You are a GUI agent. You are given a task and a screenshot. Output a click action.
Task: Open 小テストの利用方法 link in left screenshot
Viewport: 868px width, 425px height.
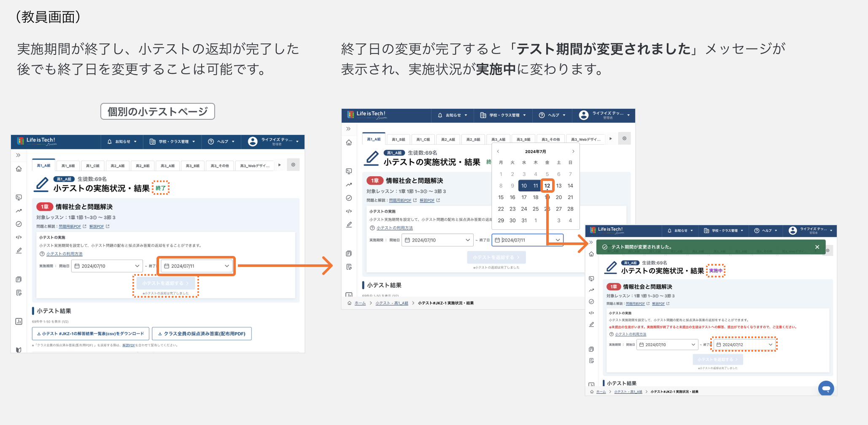coord(65,254)
